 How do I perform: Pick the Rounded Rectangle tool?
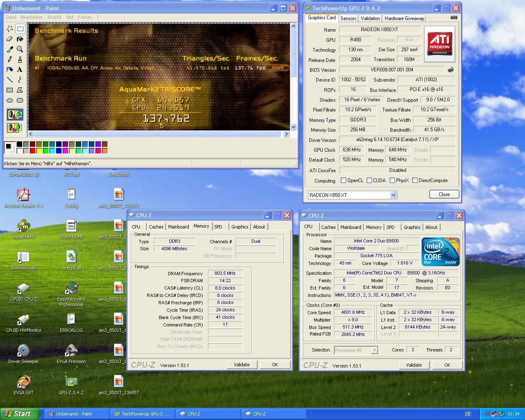[x=20, y=100]
